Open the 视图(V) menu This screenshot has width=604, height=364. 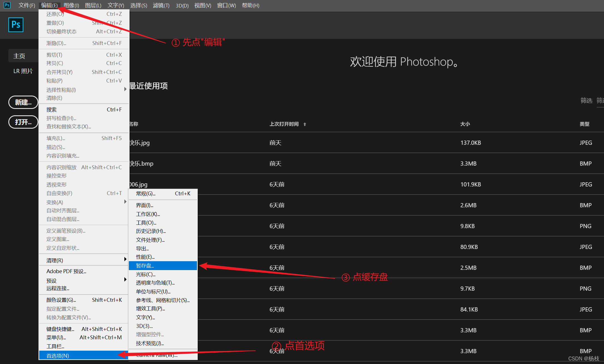point(203,5)
